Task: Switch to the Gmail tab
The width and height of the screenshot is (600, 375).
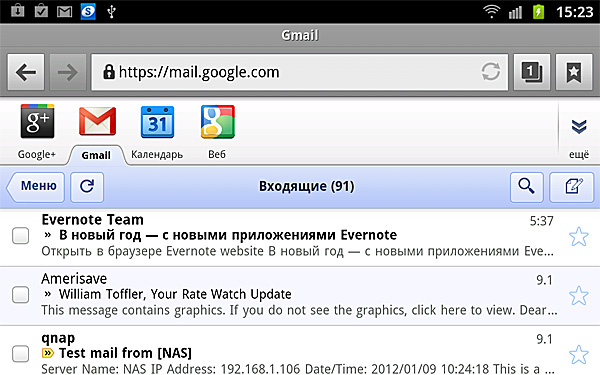Action: [96, 155]
